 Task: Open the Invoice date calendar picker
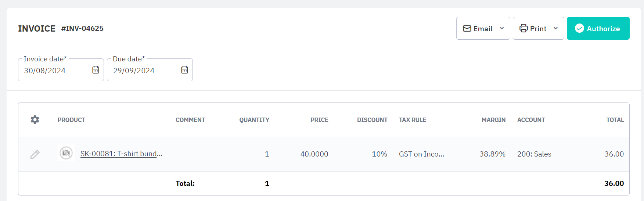(x=96, y=70)
